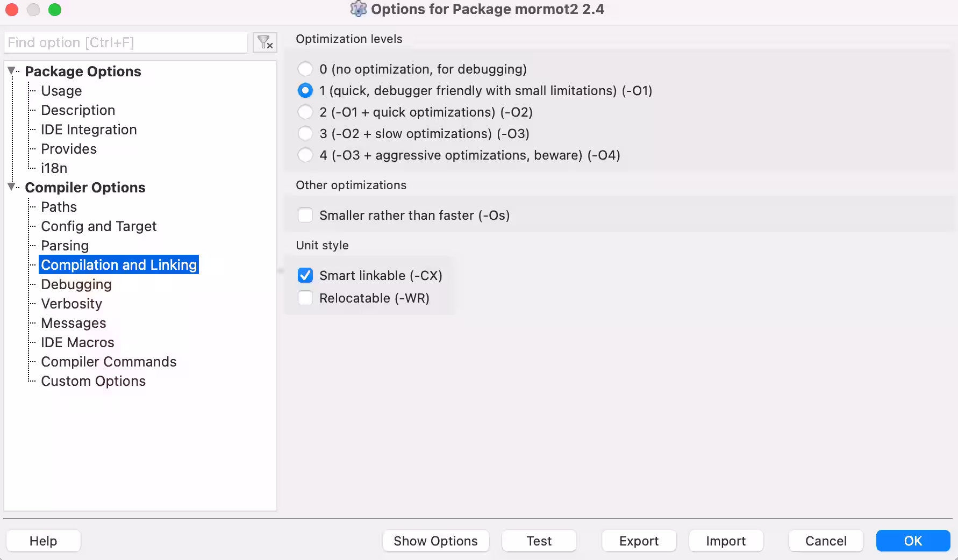The height and width of the screenshot is (560, 958).
Task: Click the Test button
Action: [x=539, y=541]
